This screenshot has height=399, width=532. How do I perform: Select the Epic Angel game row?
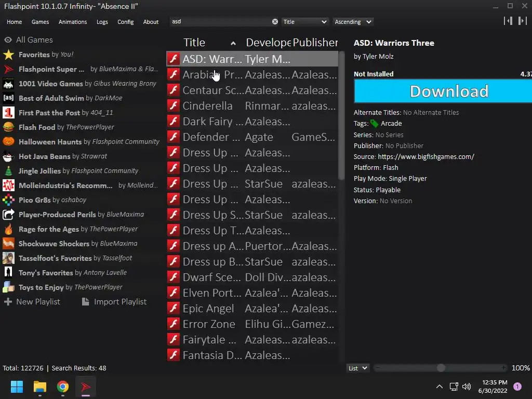(x=252, y=309)
